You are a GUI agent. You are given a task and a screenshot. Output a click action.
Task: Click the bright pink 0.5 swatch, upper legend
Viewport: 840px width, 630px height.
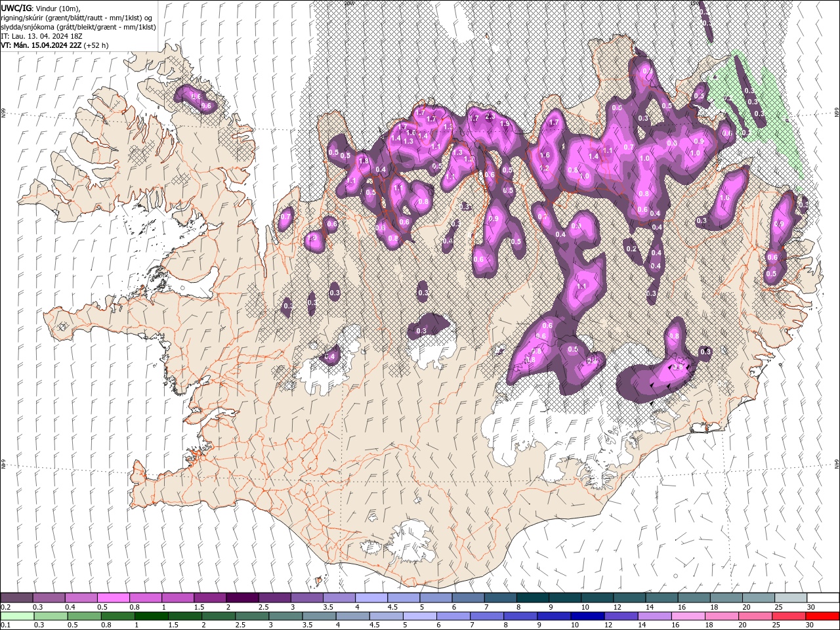pos(113,598)
